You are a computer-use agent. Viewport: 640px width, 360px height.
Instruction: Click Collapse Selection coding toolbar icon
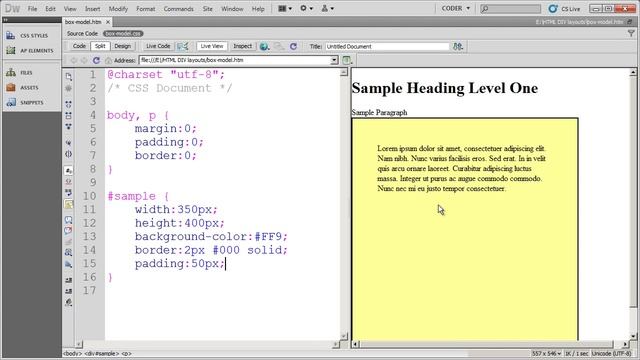(x=69, y=116)
